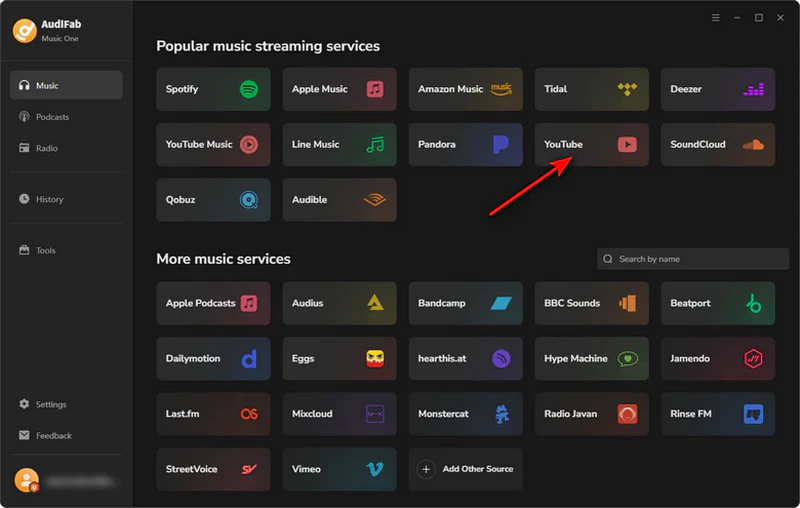The width and height of the screenshot is (800, 508).
Task: Switch to the Music sidebar section
Action: 66,85
